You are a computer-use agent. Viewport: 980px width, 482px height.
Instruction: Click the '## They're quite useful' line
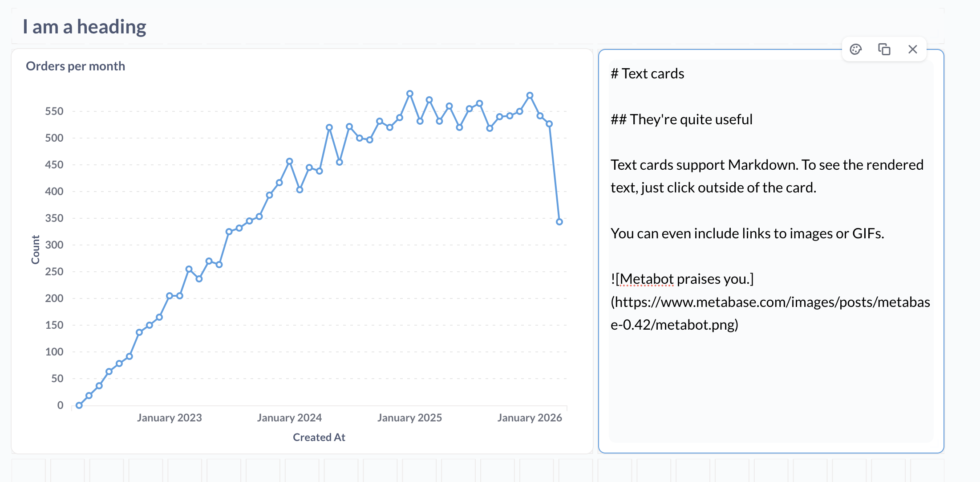[681, 119]
